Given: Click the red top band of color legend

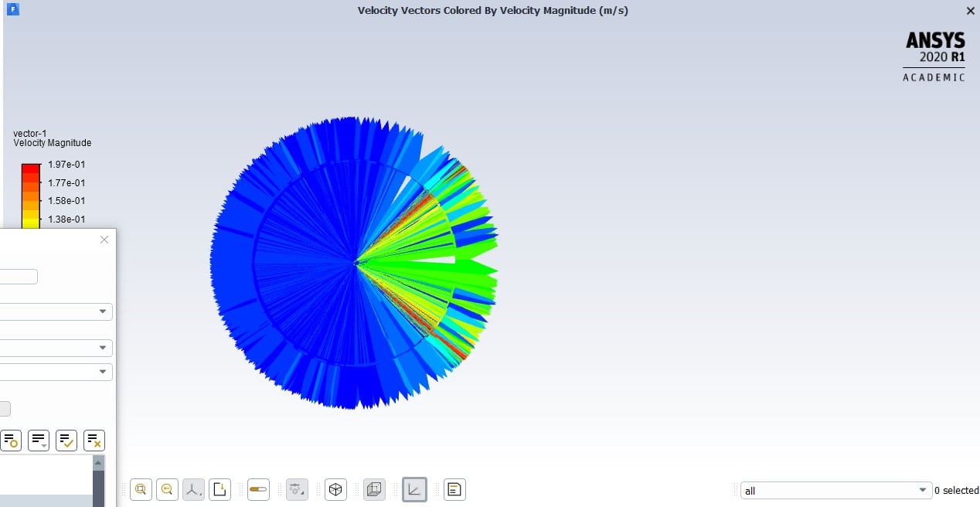Looking at the screenshot, I should [30, 168].
